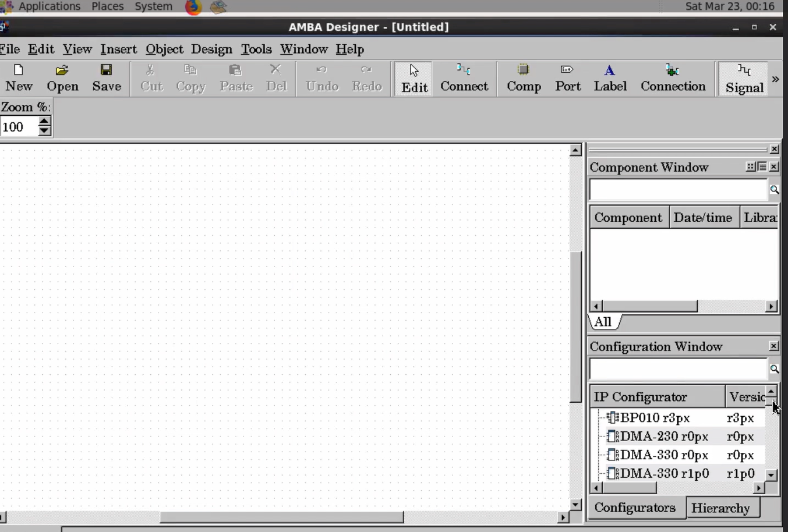The image size is (788, 532).
Task: Search components with magnifier icon
Action: point(774,190)
